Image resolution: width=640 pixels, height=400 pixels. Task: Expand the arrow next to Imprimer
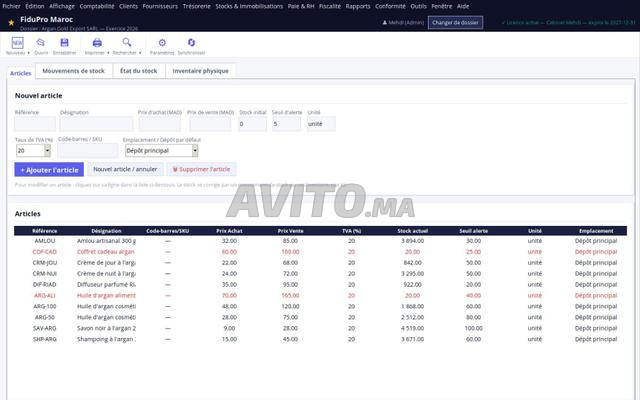[x=108, y=53]
